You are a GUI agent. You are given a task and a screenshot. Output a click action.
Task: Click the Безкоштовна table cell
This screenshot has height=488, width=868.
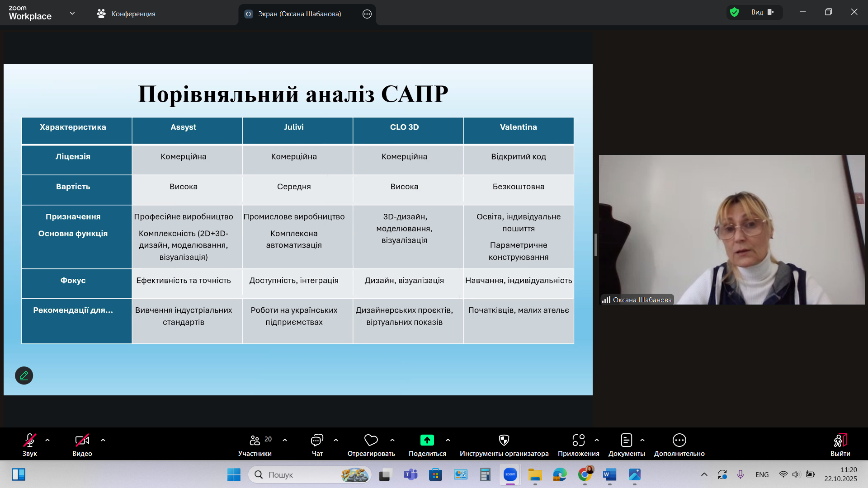[x=519, y=190]
